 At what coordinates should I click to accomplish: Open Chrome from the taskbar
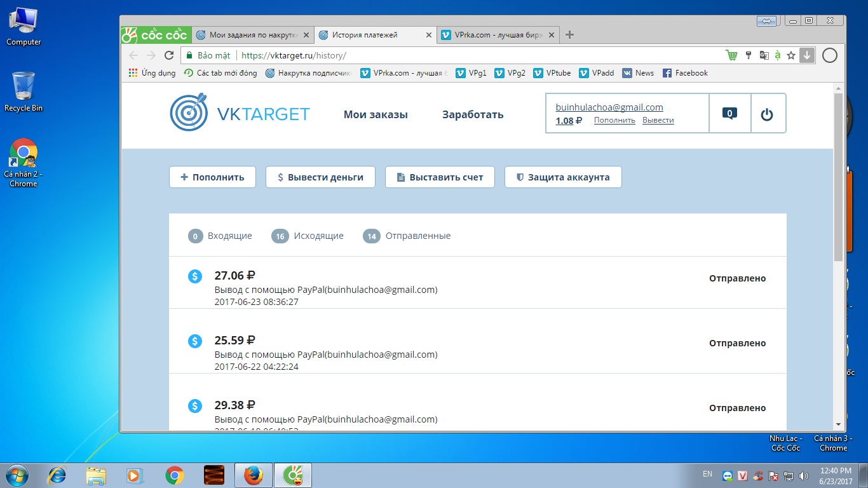[x=174, y=475]
